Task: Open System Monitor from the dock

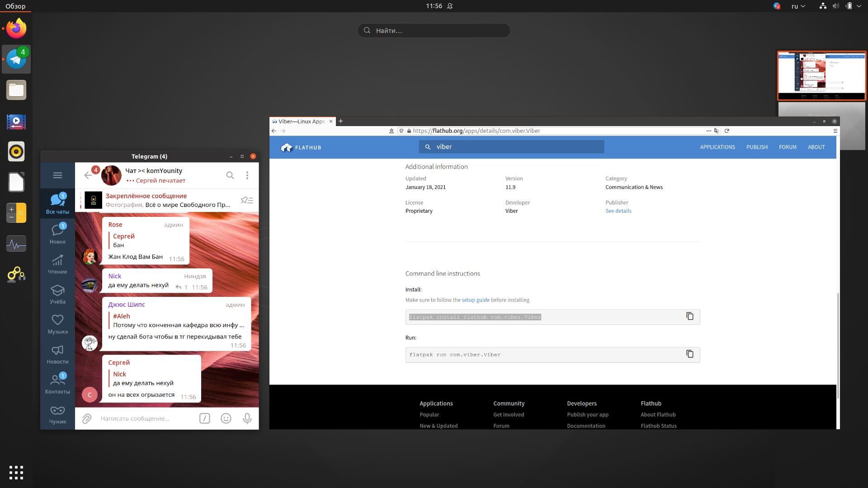Action: click(16, 244)
